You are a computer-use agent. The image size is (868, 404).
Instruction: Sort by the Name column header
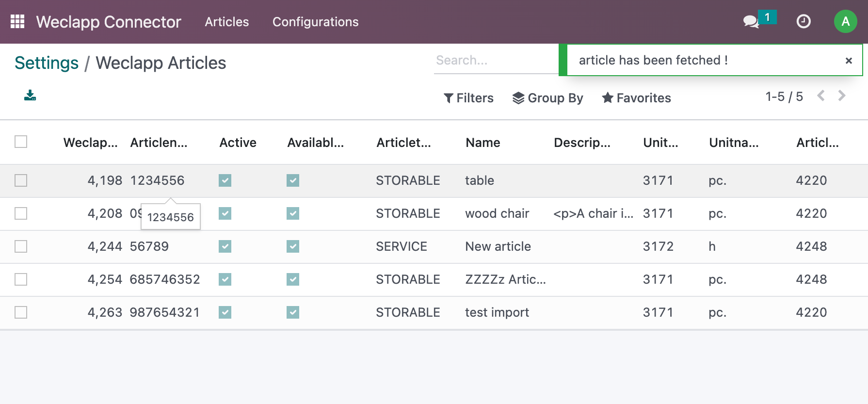click(482, 143)
